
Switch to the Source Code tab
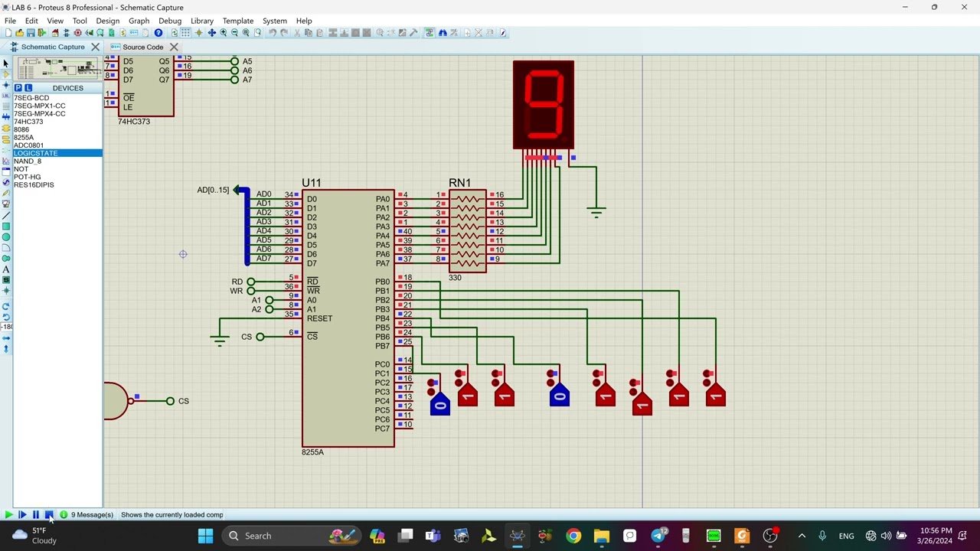tap(142, 47)
